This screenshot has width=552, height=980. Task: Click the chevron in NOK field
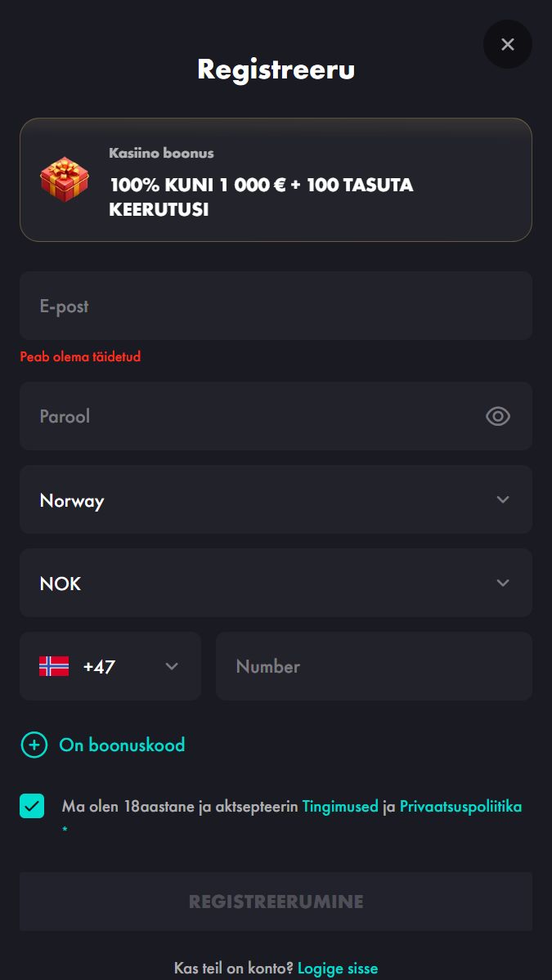click(503, 583)
